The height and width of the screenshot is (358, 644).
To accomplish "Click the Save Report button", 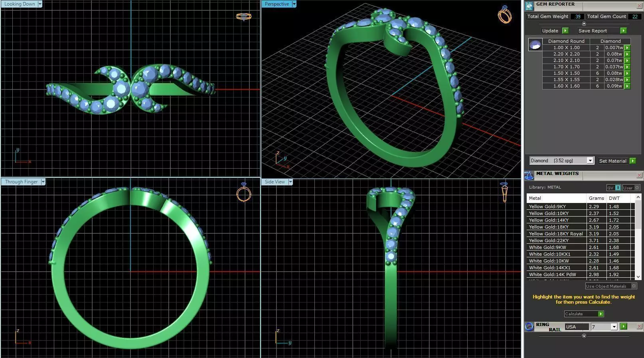I will click(x=598, y=31).
